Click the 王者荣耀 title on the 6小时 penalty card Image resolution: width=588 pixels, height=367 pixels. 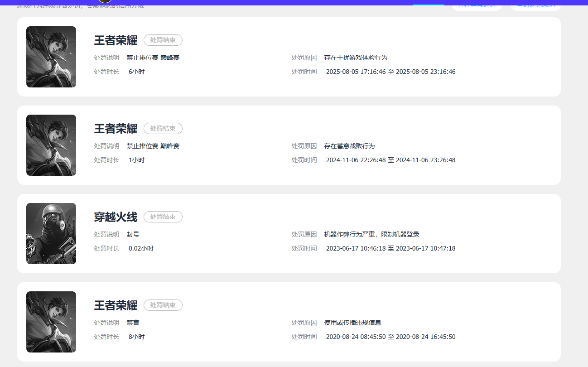[x=116, y=40]
